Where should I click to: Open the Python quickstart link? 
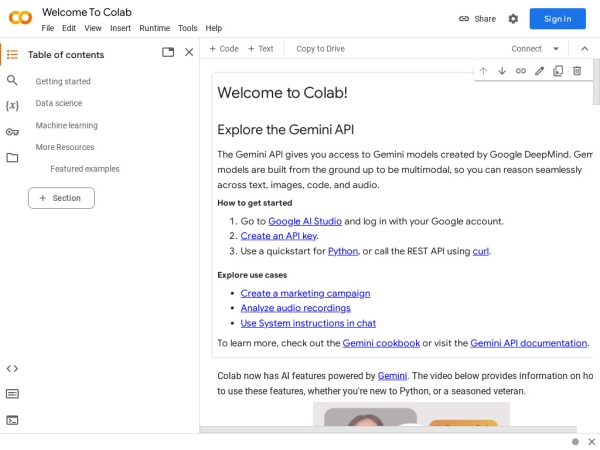click(343, 251)
